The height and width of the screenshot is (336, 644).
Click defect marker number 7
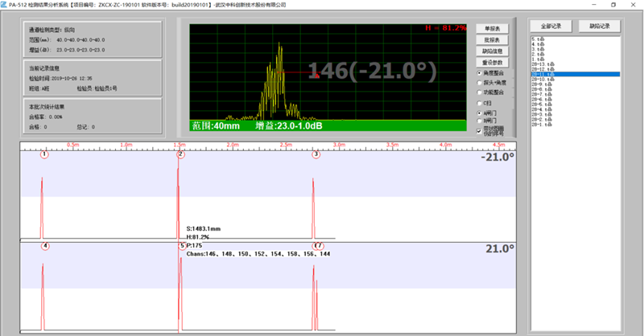(319, 246)
